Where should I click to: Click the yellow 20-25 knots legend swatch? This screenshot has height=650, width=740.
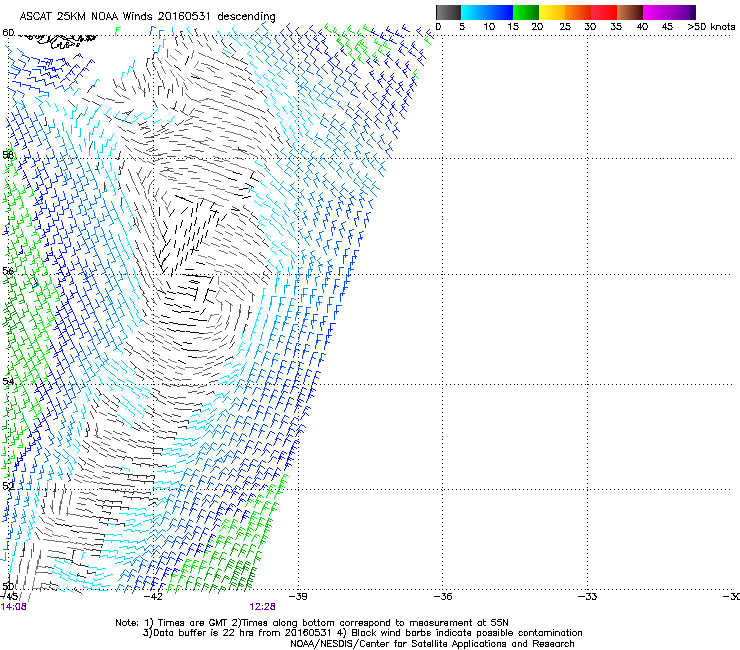552,12
